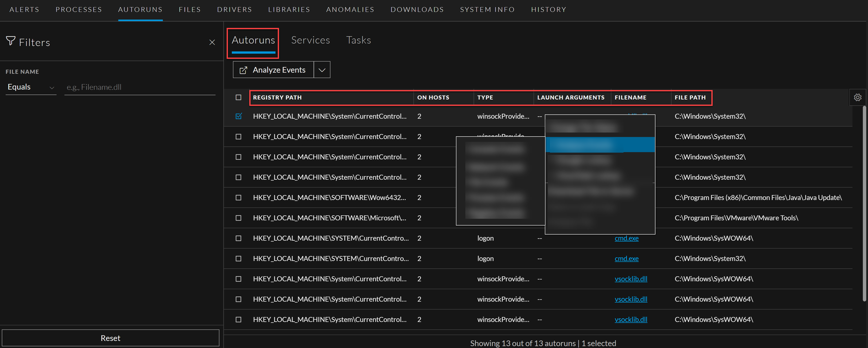The width and height of the screenshot is (868, 348).
Task: Switch to the Services tab
Action: click(x=310, y=40)
